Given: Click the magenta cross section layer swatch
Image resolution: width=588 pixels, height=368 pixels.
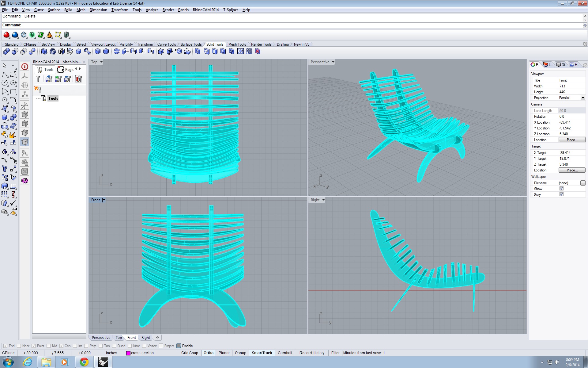Looking at the screenshot, I should pyautogui.click(x=128, y=353).
